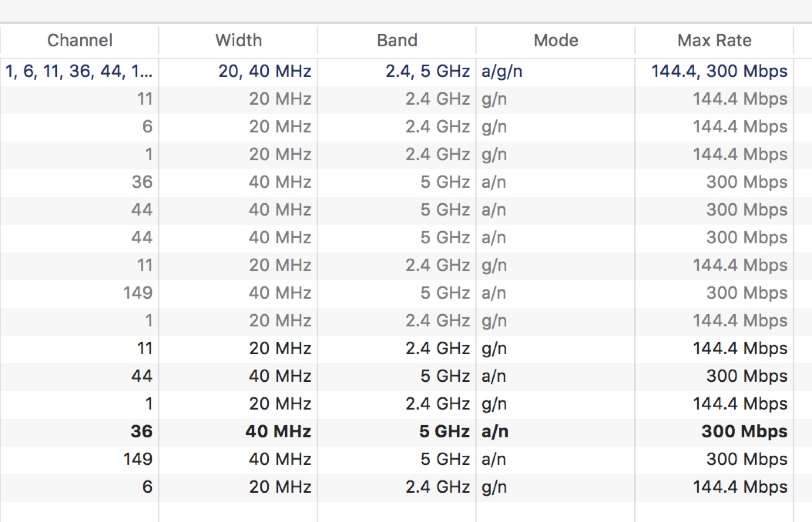Screen dimensions: 812x522
Task: Click the 2.4, 5 GHz band cell
Action: click(428, 71)
